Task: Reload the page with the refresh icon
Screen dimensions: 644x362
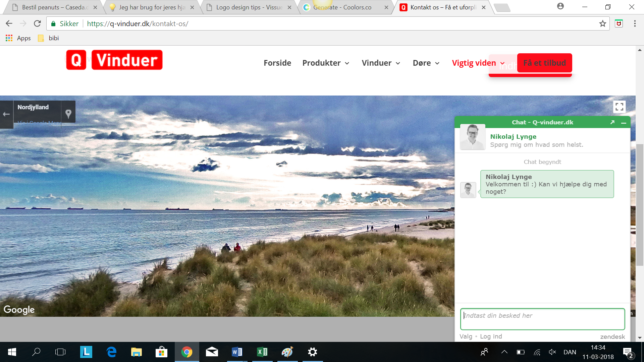Action: [37, 23]
